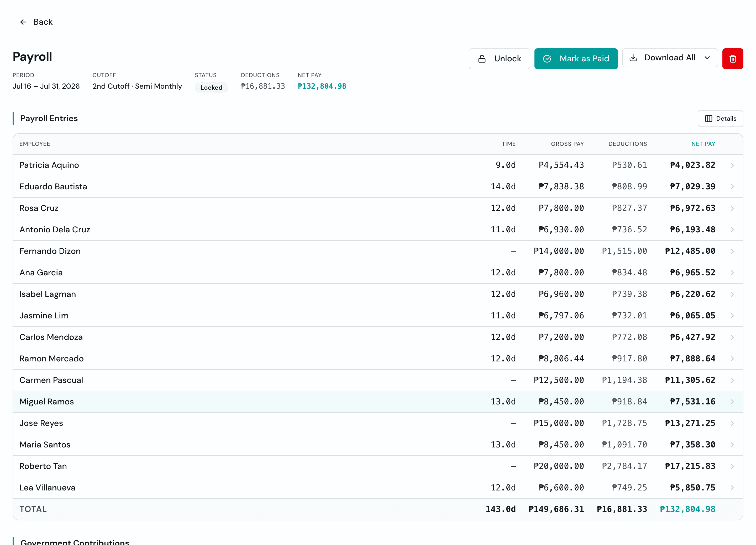Open Roberto Tan row chevron
756x545 pixels.
(732, 466)
